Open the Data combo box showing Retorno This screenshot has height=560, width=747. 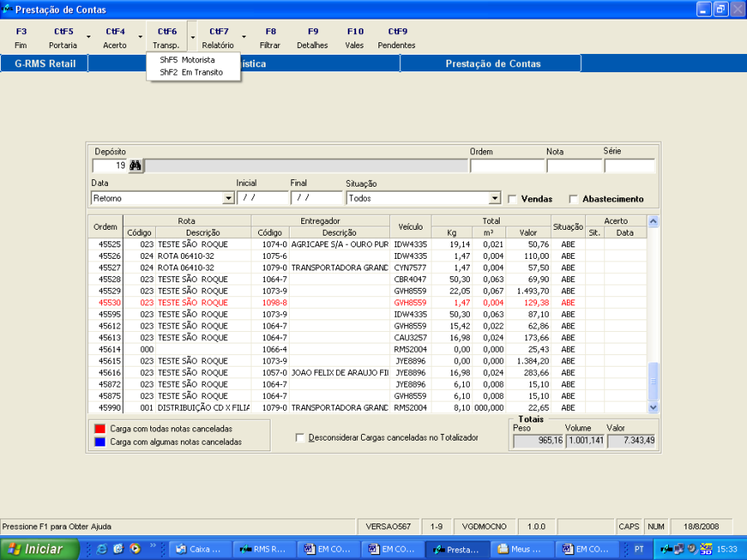coord(229,198)
